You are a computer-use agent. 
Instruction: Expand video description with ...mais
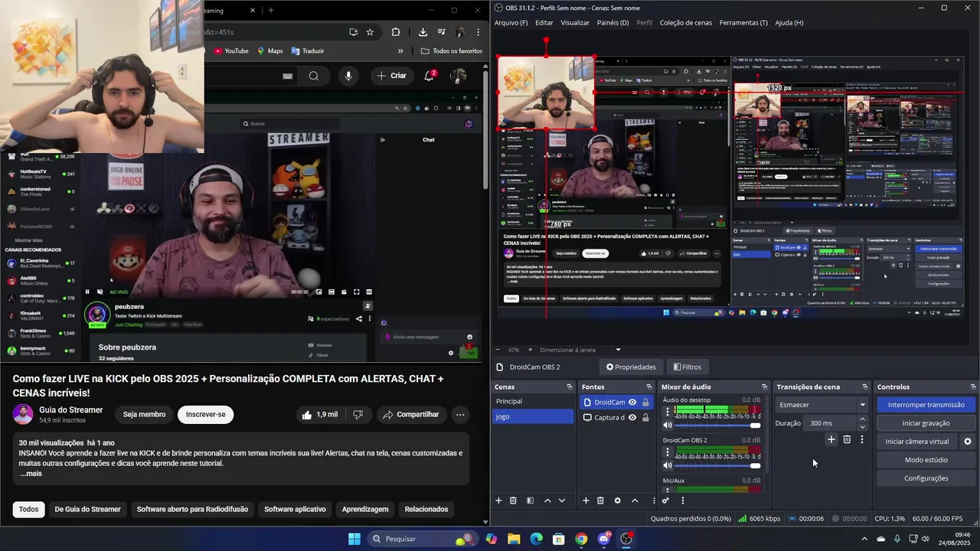[x=31, y=474]
